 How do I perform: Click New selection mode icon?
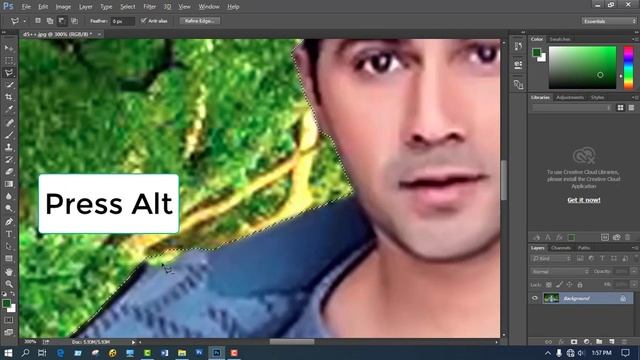[x=38, y=21]
